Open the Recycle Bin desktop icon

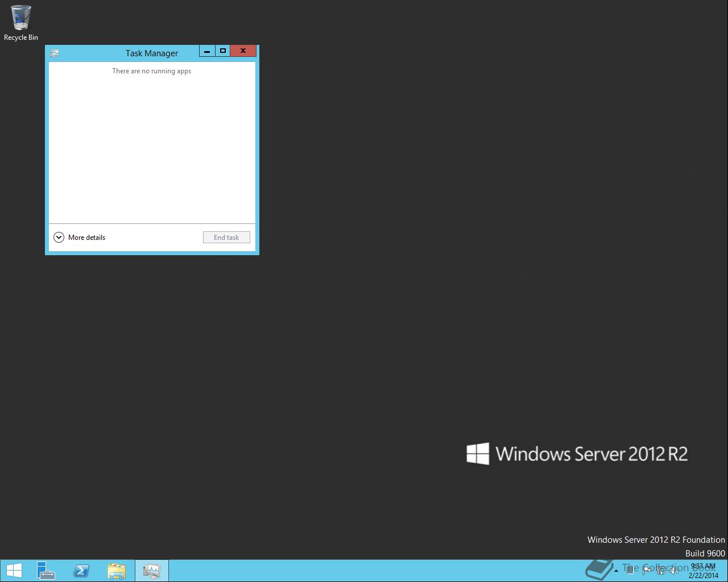[21, 23]
